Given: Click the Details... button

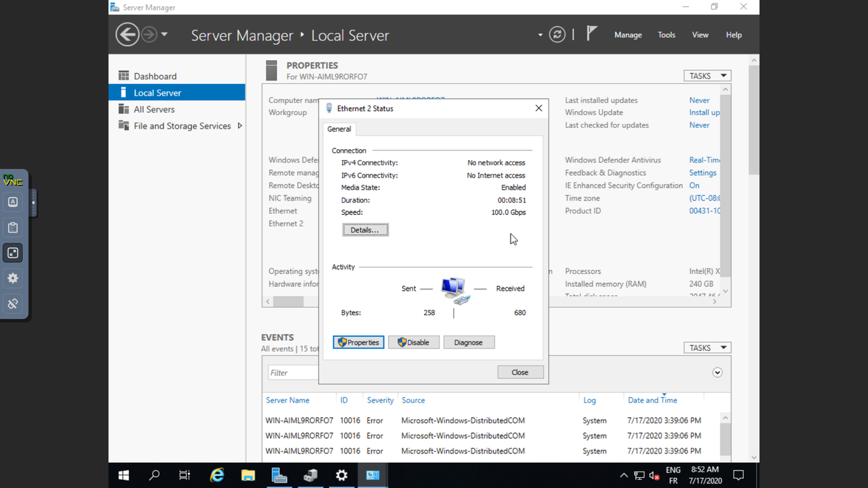Looking at the screenshot, I should click(366, 230).
